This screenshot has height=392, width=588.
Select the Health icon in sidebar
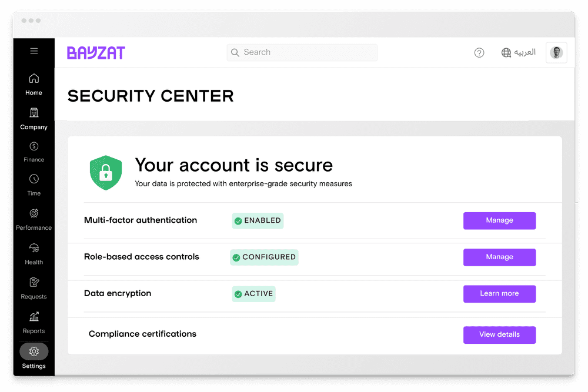[x=34, y=252]
